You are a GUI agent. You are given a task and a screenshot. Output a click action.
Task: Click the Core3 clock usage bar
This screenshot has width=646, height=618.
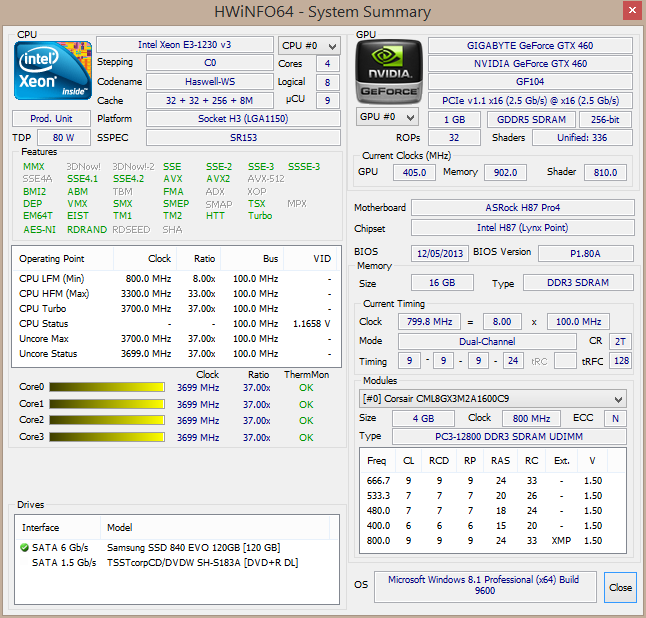pos(107,437)
